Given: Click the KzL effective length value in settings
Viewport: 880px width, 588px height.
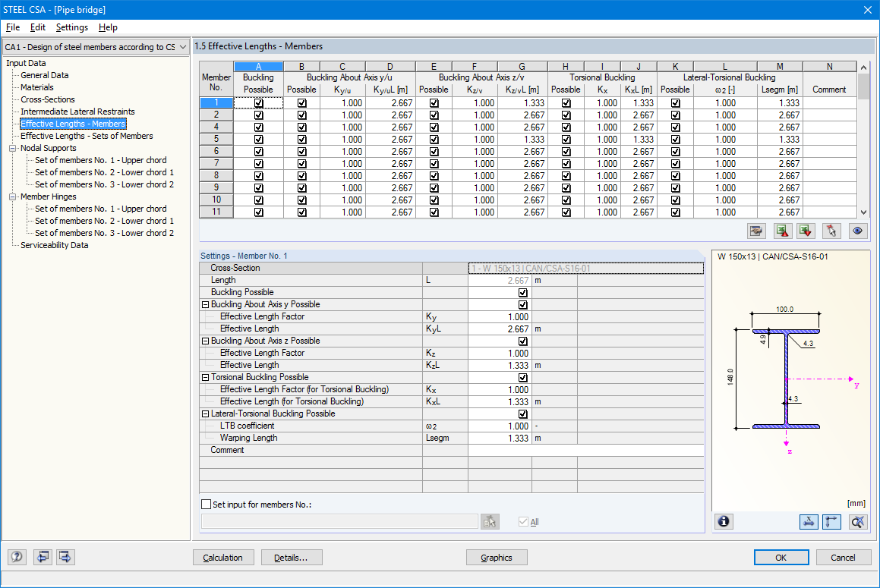Looking at the screenshot, I should click(500, 365).
